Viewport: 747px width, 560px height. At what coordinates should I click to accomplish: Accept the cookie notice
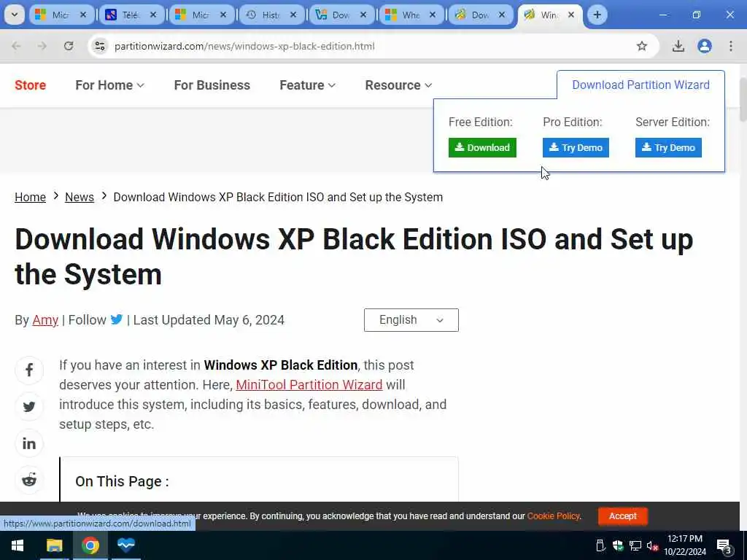click(x=623, y=516)
